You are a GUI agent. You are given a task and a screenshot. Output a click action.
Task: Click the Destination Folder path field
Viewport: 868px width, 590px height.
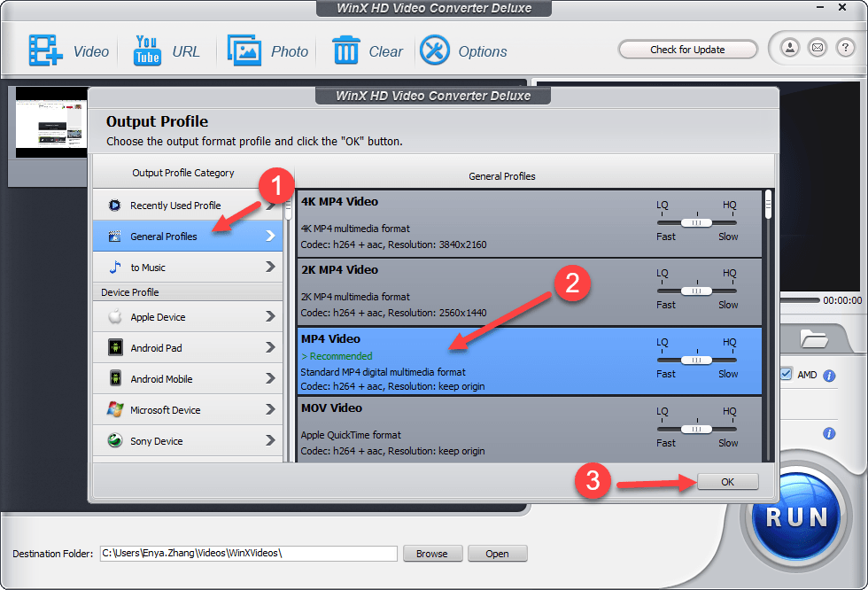(248, 554)
